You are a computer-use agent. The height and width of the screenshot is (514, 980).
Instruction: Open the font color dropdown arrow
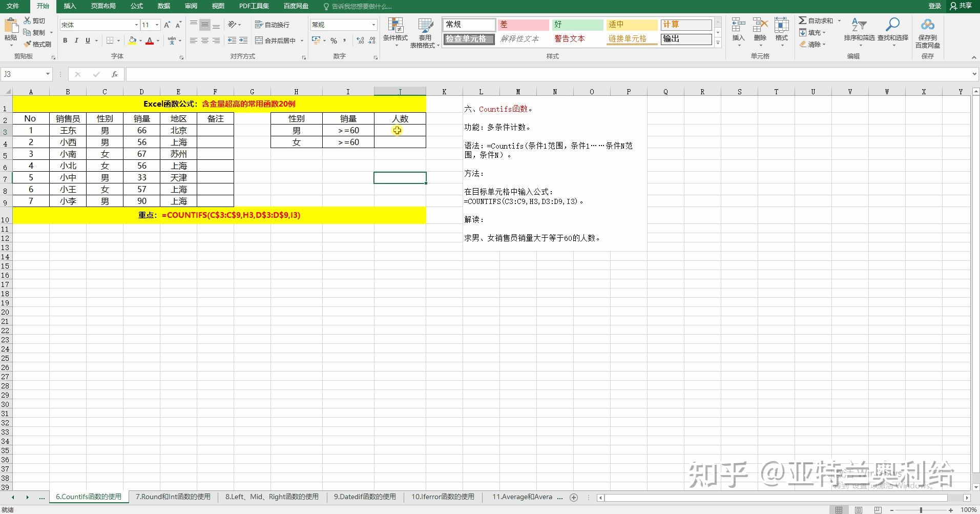[x=158, y=40]
